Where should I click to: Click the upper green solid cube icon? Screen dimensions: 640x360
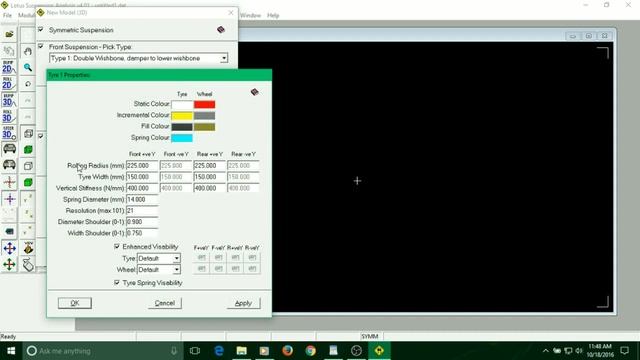coord(28,150)
